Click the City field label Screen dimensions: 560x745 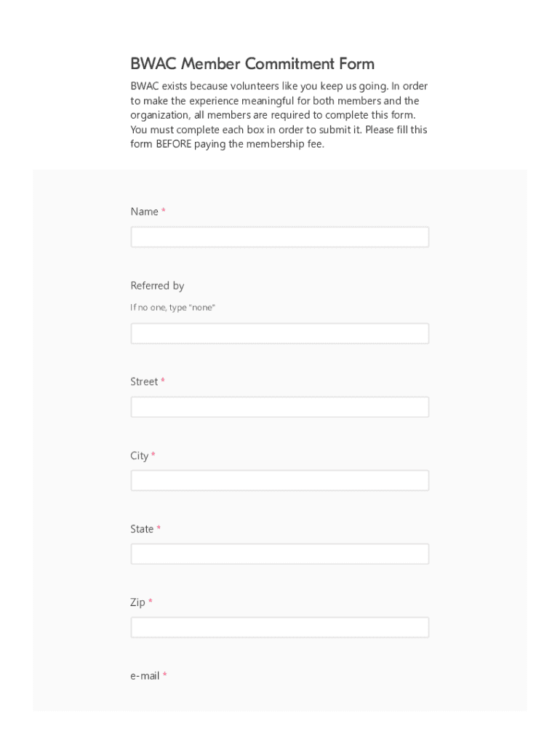click(139, 456)
